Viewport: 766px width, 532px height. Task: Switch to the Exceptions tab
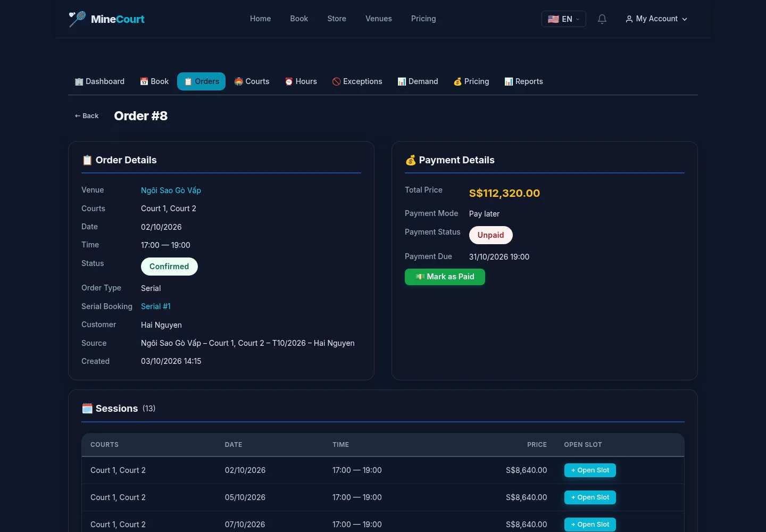coord(357,81)
